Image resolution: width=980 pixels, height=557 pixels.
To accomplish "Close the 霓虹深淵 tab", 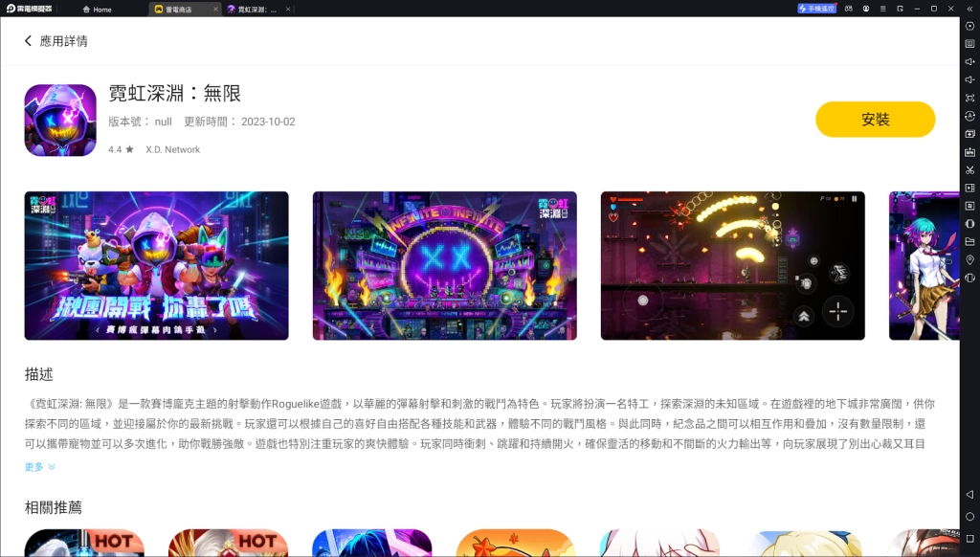I will pos(288,9).
